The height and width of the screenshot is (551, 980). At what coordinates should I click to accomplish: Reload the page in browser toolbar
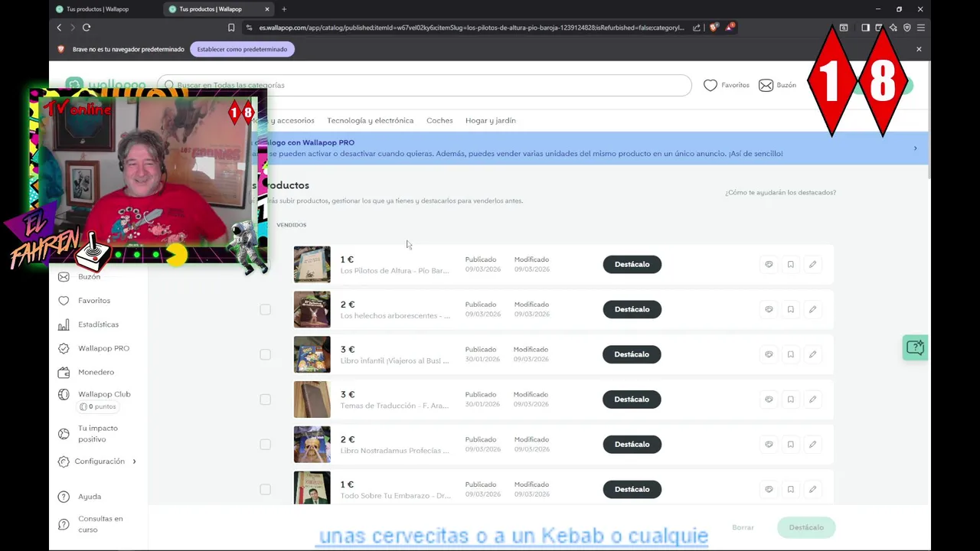point(87,28)
